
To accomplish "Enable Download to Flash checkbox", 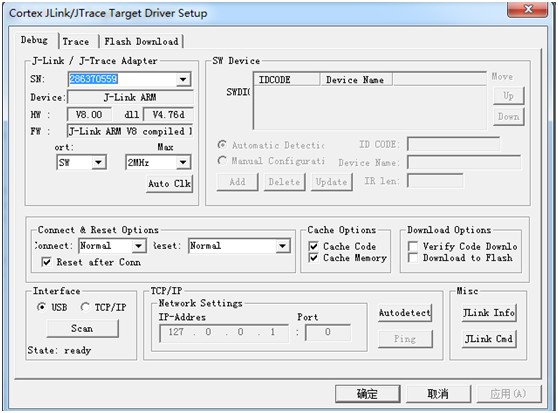I will point(413,258).
